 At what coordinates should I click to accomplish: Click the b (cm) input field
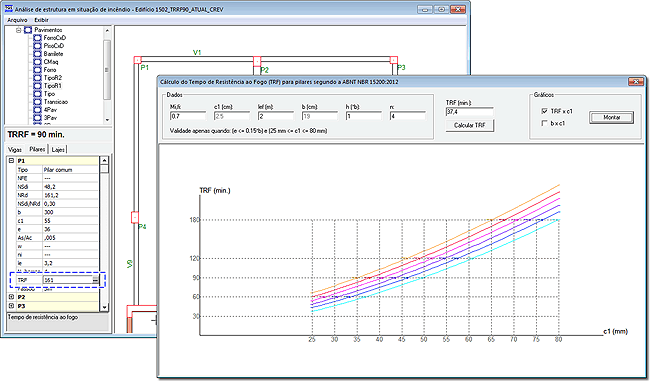tap(320, 116)
